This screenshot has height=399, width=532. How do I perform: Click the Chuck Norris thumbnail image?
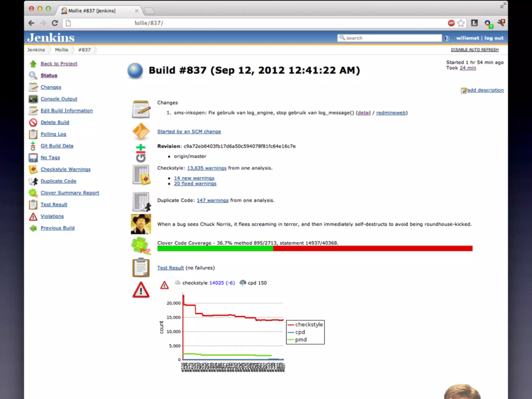tap(141, 224)
